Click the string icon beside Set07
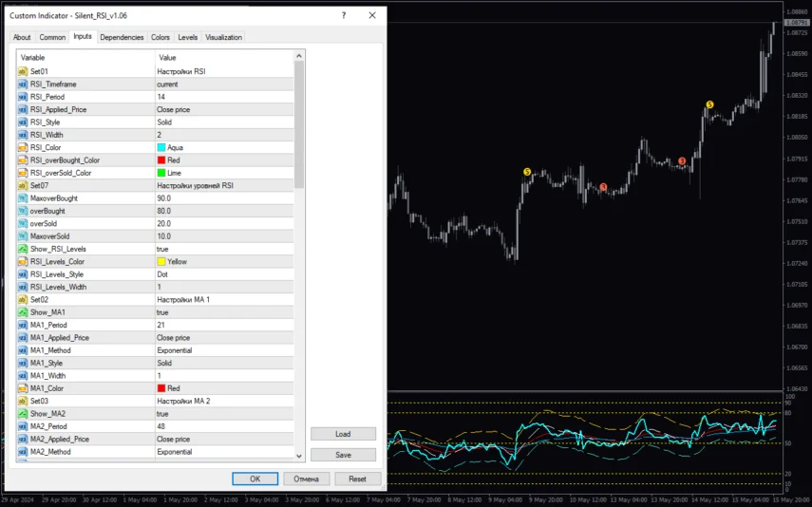 (23, 185)
